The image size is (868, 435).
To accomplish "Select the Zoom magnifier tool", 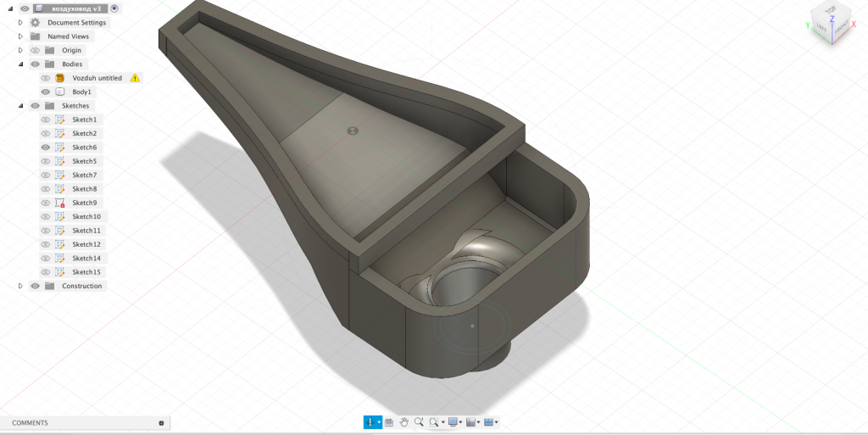I will (x=419, y=421).
